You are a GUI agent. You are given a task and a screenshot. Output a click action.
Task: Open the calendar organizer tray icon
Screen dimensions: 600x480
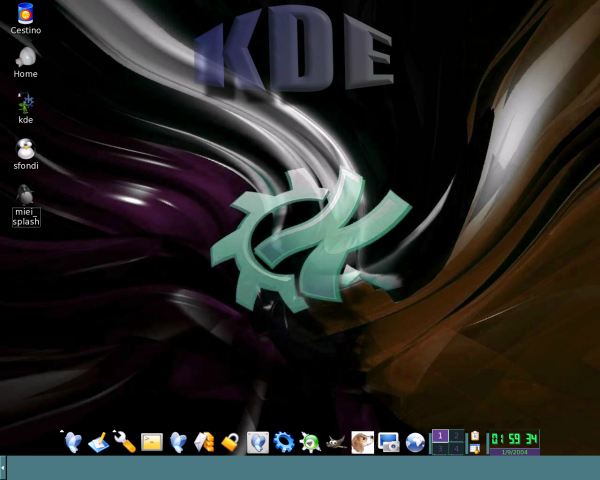pyautogui.click(x=475, y=449)
